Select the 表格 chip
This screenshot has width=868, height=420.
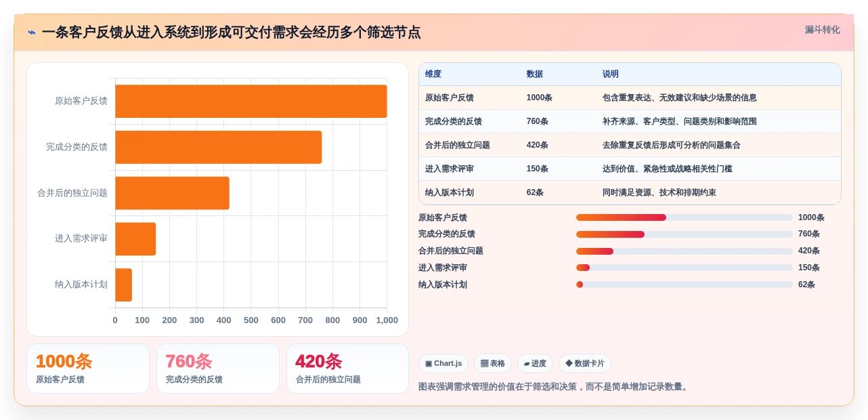tap(493, 364)
